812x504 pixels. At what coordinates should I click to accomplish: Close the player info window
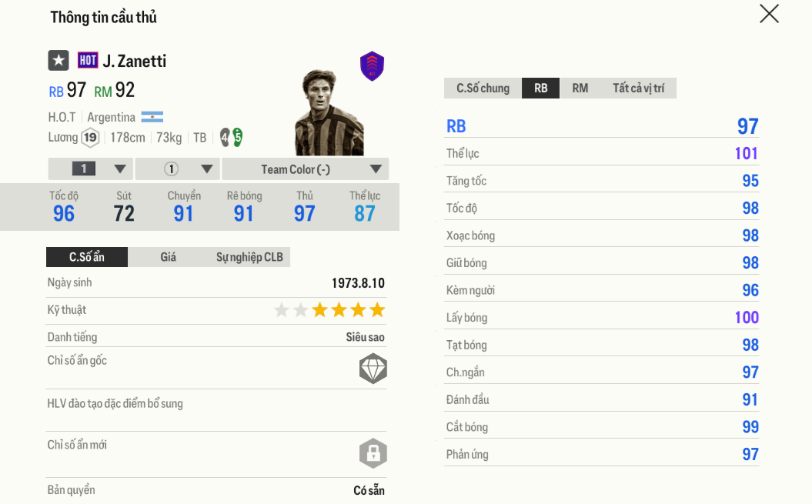click(769, 14)
